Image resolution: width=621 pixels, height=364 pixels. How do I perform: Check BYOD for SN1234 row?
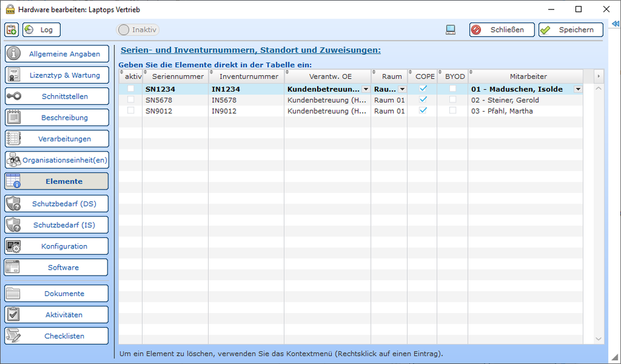(x=453, y=89)
